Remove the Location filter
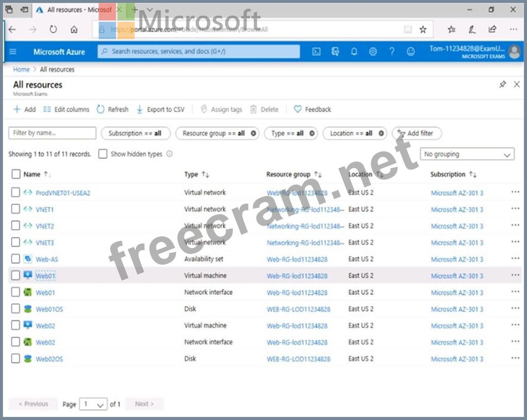This screenshot has width=527, height=420. (381, 133)
